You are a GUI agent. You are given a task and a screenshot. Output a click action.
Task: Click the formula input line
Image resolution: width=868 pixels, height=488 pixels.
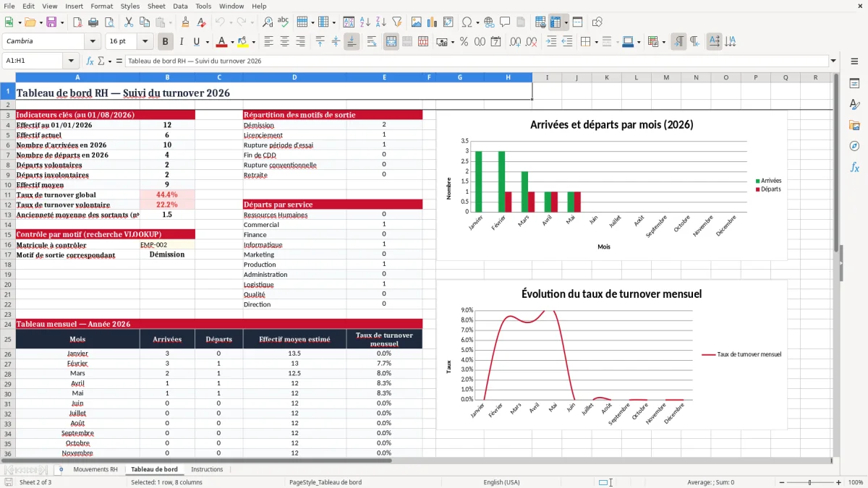click(x=476, y=61)
